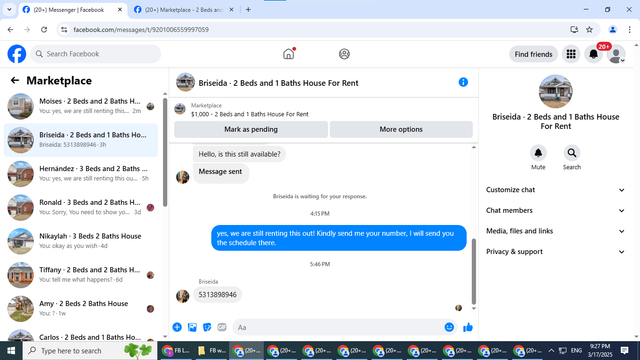The image size is (640, 360).
Task: Click the install app icon in address bar
Action: click(x=574, y=29)
